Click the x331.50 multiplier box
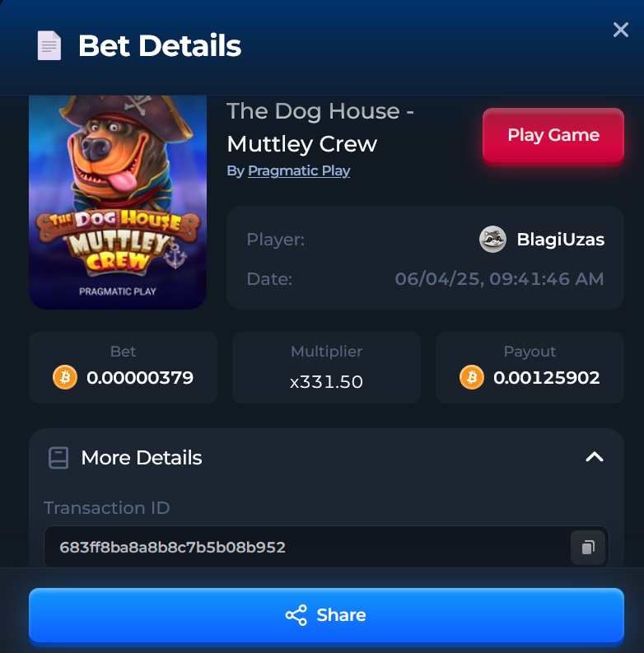The height and width of the screenshot is (653, 644). 326,368
